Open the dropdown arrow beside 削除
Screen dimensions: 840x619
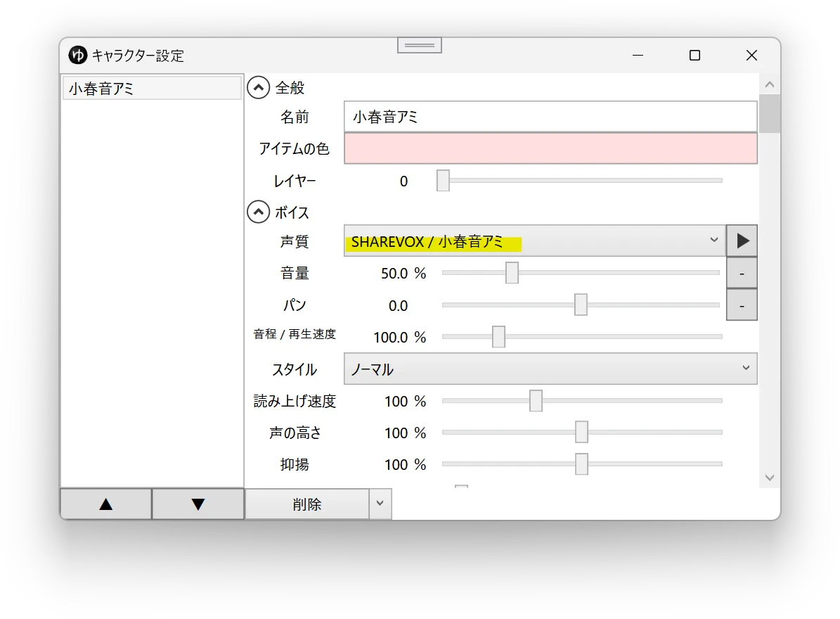(x=380, y=504)
